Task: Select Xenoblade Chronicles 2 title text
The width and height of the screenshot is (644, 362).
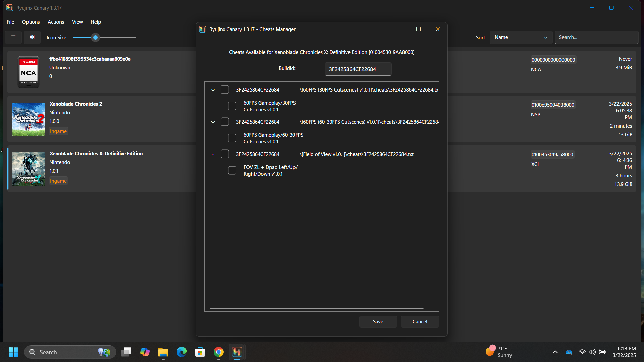Action: pos(76,104)
